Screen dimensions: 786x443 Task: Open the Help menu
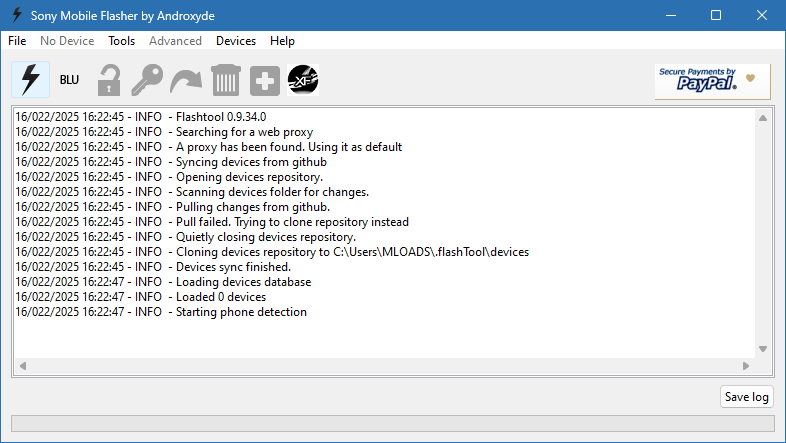[x=282, y=41]
